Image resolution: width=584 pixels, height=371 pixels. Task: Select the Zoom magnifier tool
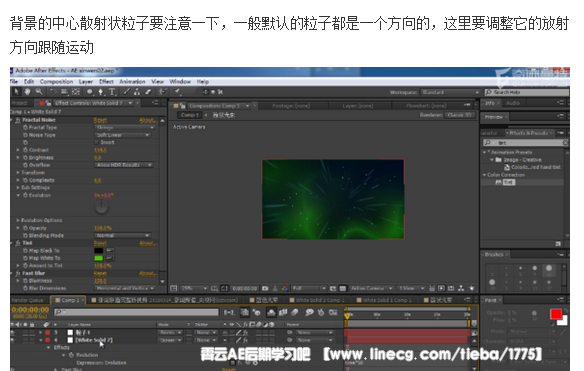[x=39, y=91]
